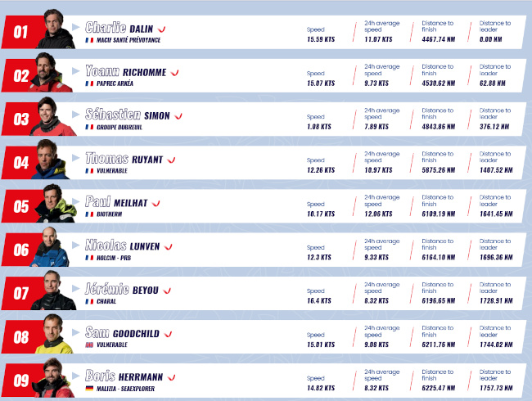This screenshot has width=532, height=401.
Task: Click the UK flag under Sam Goodchild
Action: tap(89, 345)
